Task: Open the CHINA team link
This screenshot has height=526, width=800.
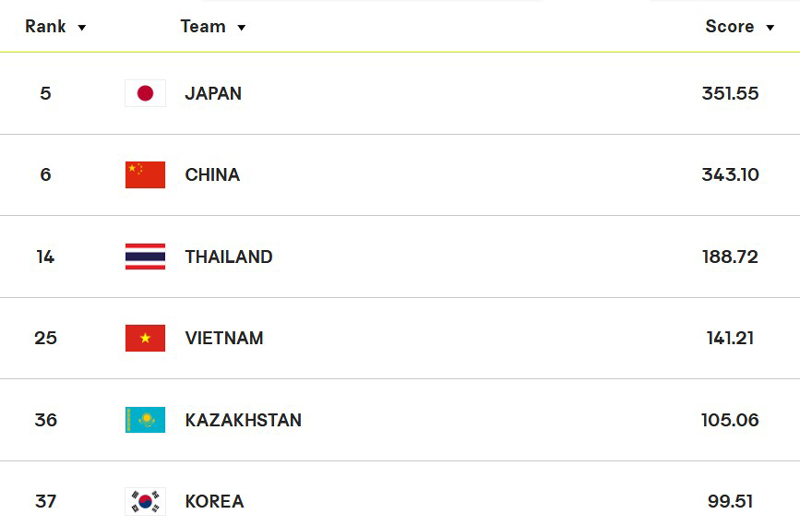Action: coord(212,175)
